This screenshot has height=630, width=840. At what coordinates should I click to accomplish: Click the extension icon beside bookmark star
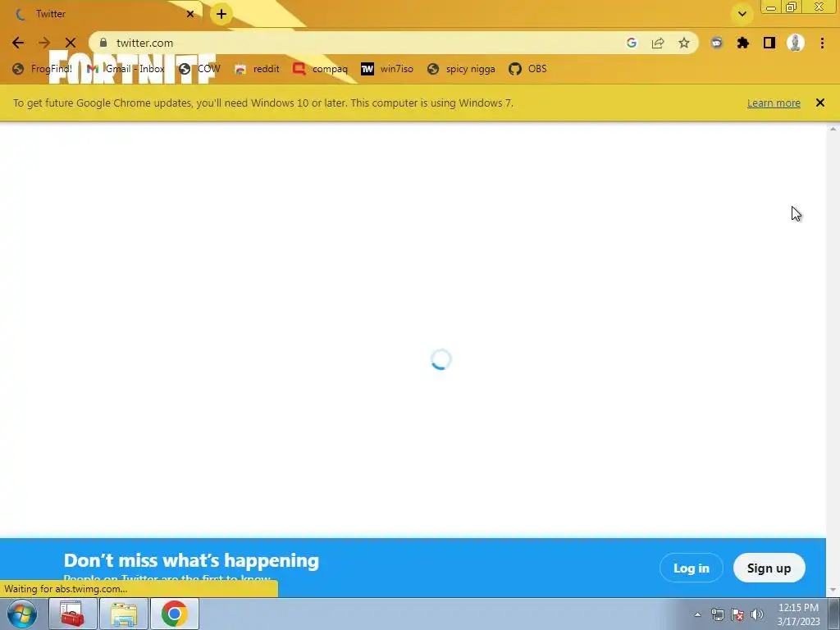click(x=717, y=43)
